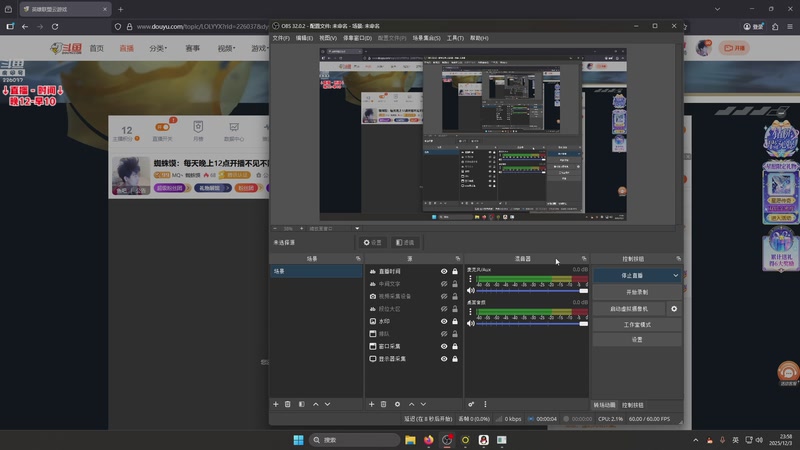The width and height of the screenshot is (800, 450).
Task: Mute the 桌面音频 speaker icon
Action: click(471, 323)
